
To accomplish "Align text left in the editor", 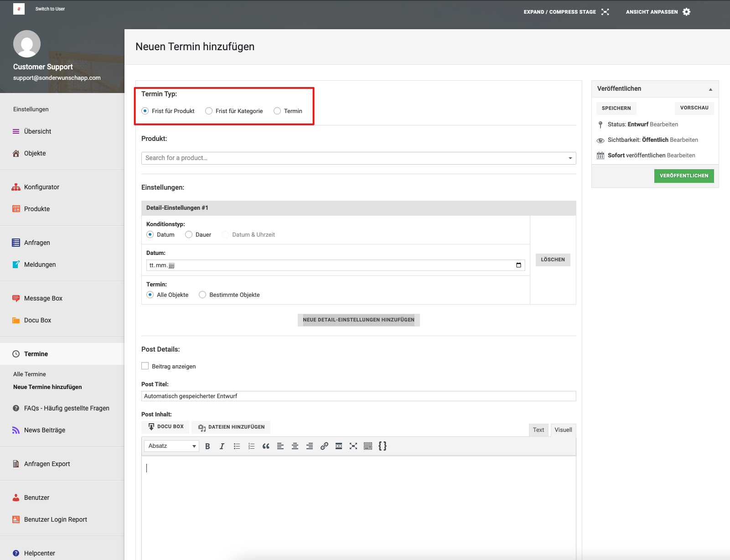I will pos(280,446).
